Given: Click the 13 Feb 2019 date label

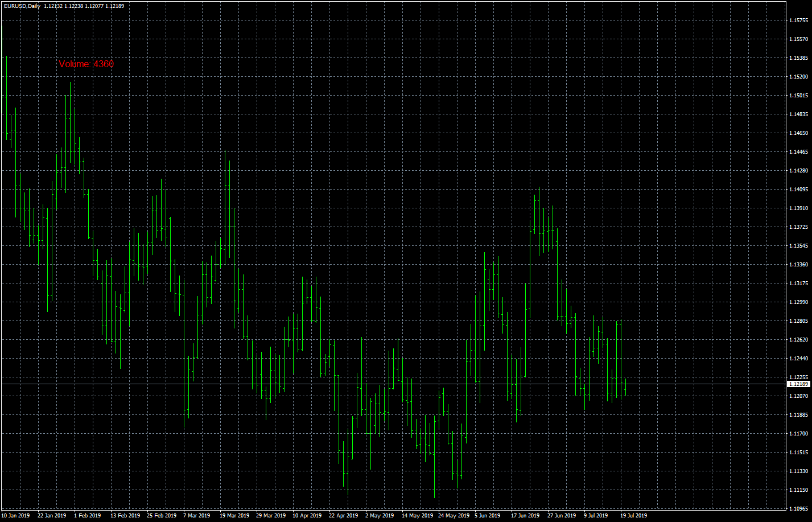Looking at the screenshot, I should pos(125,516).
